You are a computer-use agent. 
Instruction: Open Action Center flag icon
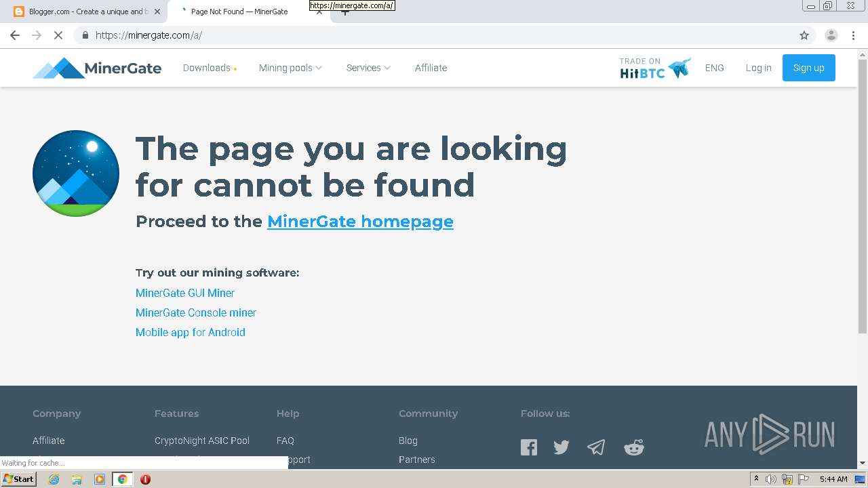804,479
